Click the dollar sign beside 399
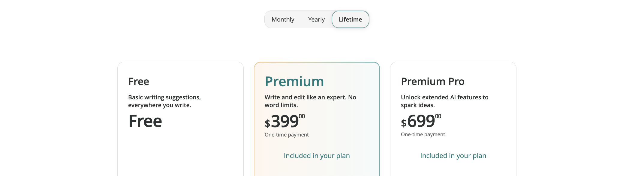Screen dimensions: 644x176 pyautogui.click(x=267, y=123)
